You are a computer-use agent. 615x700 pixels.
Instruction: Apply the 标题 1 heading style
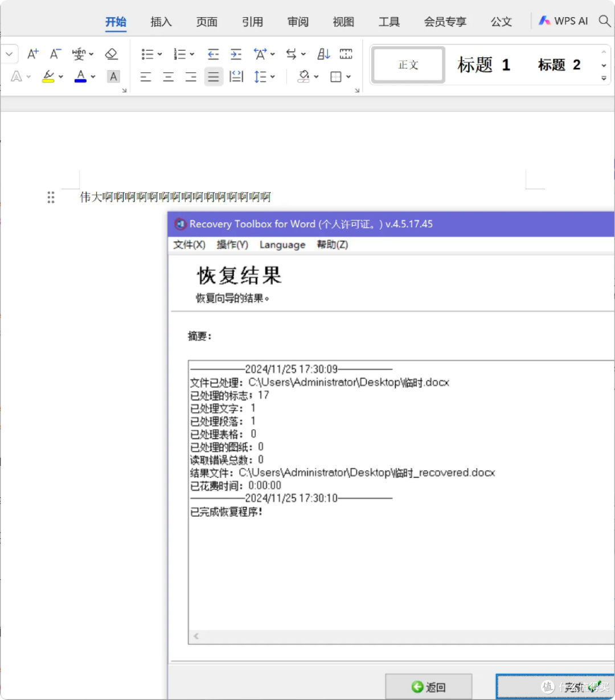click(483, 65)
